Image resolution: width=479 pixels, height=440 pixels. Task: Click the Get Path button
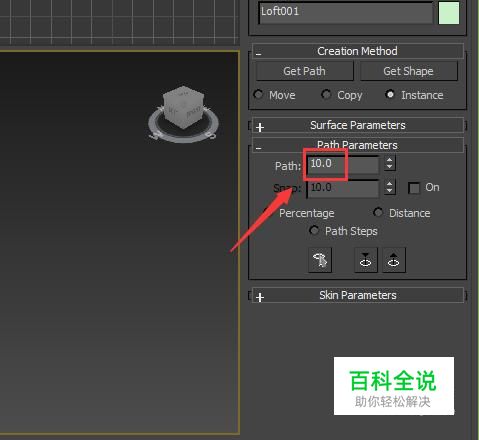click(305, 71)
